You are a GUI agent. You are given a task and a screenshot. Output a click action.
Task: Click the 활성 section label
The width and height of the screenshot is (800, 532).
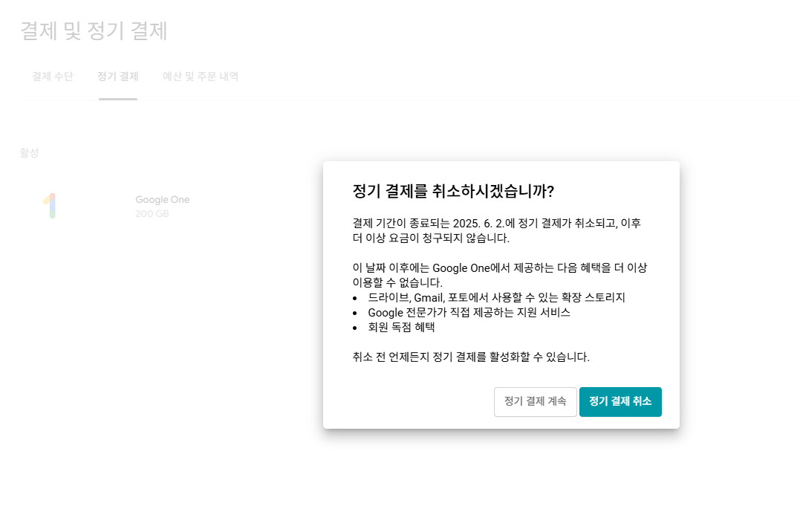coord(29,152)
